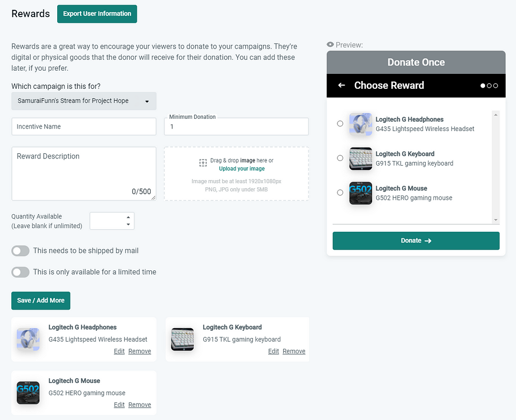The height and width of the screenshot is (420, 516).
Task: Click the upload image drop zone icon
Action: (x=203, y=163)
